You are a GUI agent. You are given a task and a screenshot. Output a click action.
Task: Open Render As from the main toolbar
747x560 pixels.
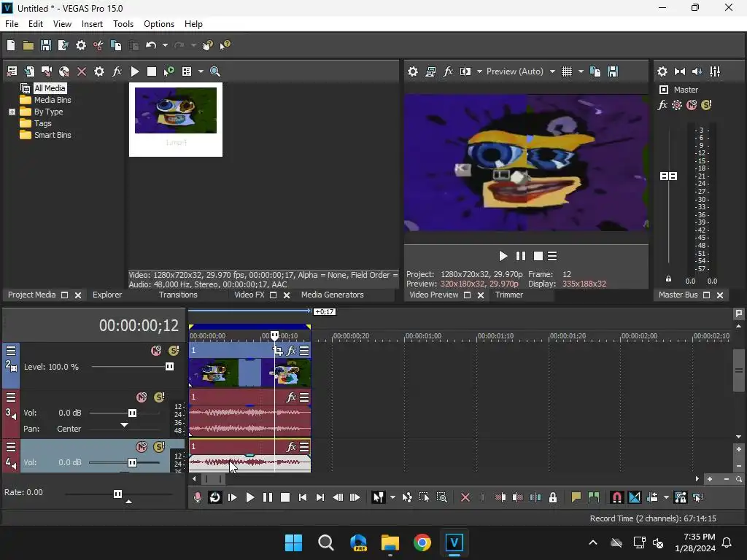tap(63, 45)
